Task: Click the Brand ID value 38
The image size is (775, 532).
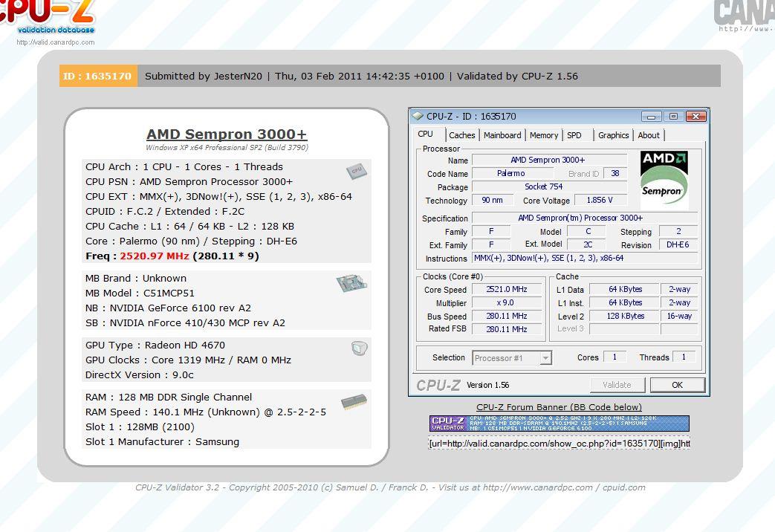Action: [615, 174]
